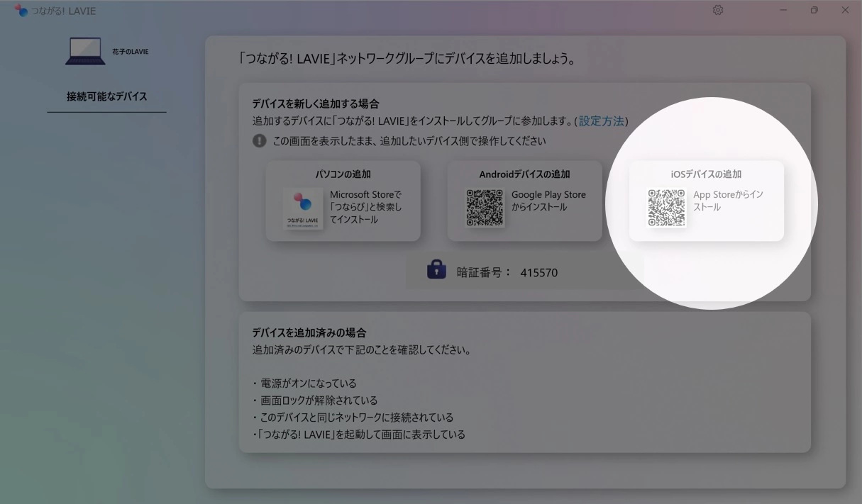Click the Android QR code
862x504 pixels.
pos(485,208)
